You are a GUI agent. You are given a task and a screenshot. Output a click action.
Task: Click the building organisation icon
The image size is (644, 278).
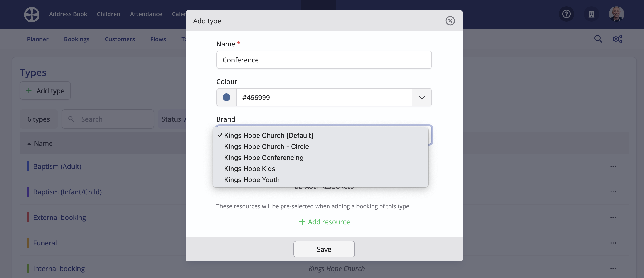[591, 14]
